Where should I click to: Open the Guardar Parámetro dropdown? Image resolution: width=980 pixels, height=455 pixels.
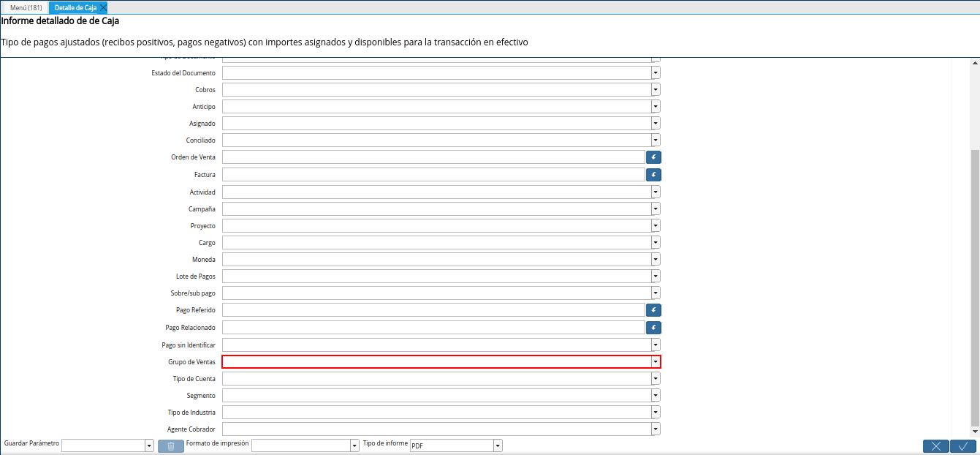pyautogui.click(x=150, y=445)
